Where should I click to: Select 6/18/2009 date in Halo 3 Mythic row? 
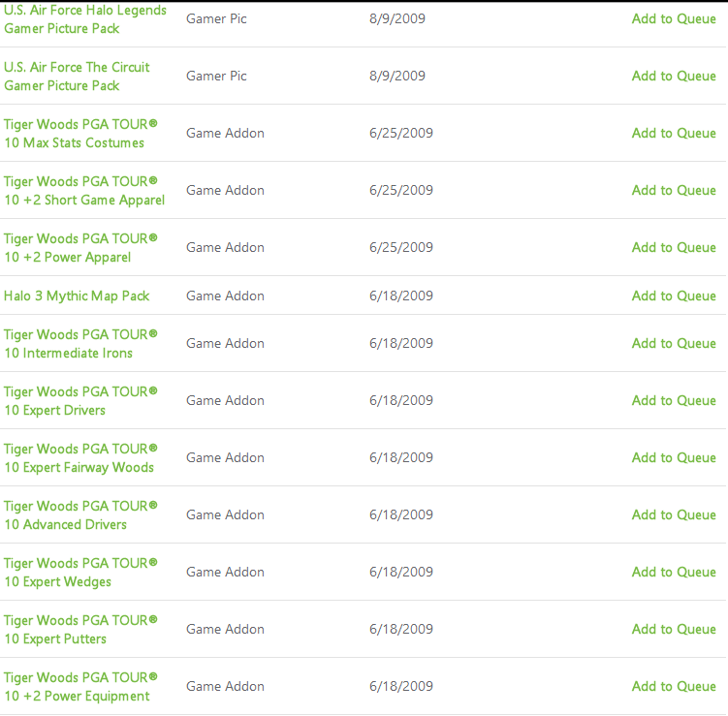401,296
